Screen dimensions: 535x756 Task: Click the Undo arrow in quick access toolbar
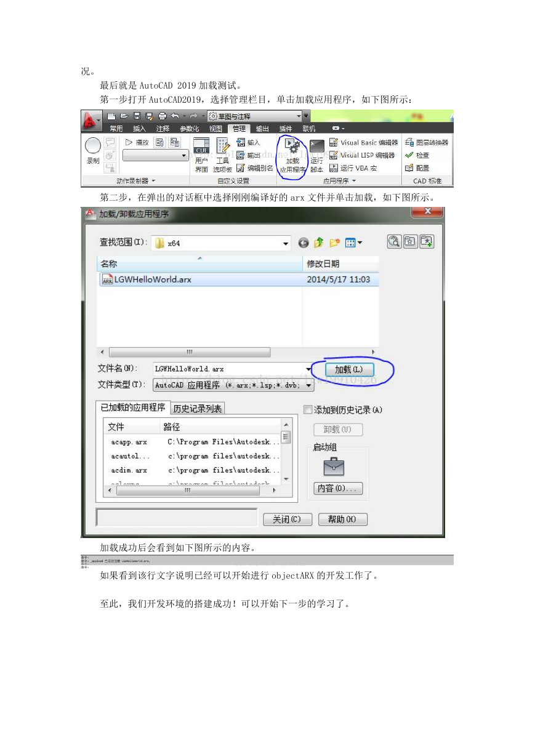[175, 116]
